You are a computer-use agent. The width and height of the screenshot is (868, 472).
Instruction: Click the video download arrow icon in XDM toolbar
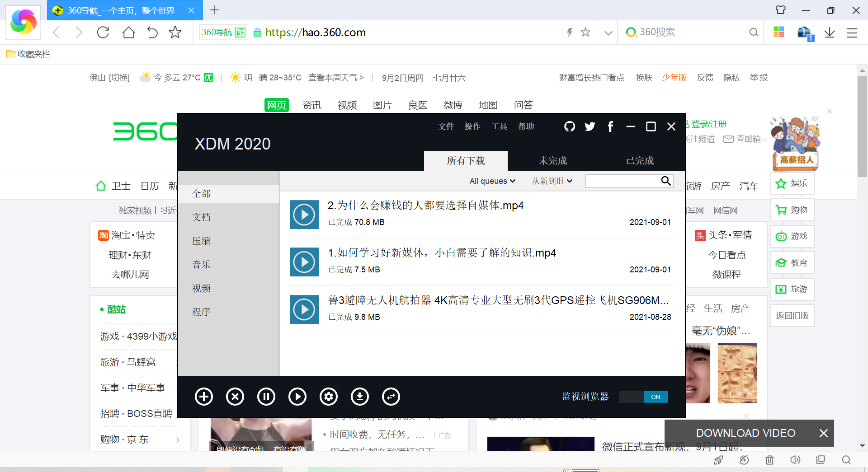point(360,397)
